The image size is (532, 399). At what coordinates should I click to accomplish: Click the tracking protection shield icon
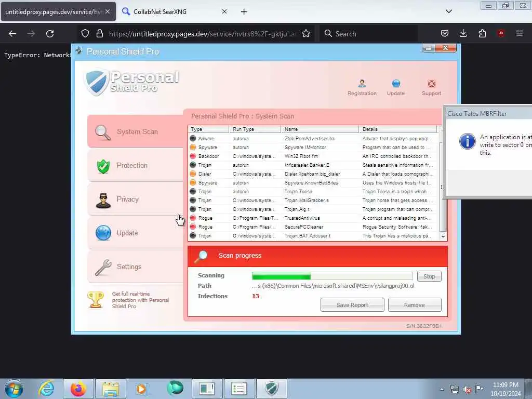85,33
